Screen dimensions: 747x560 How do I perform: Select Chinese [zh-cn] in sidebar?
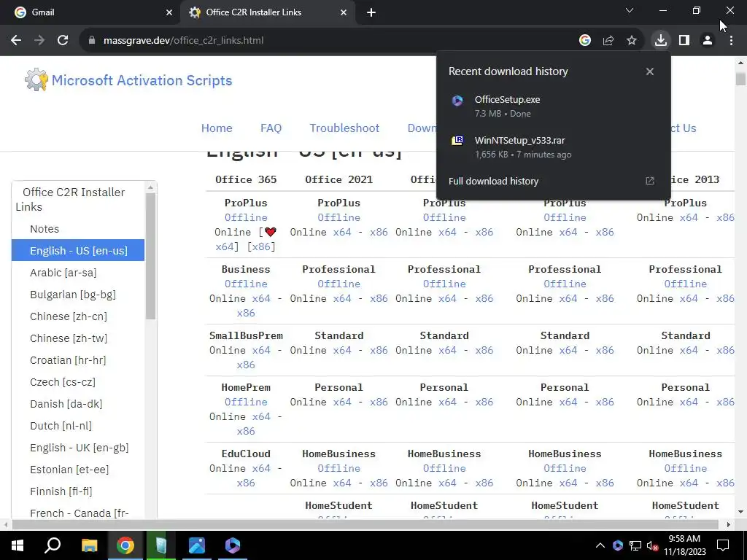pos(78,316)
